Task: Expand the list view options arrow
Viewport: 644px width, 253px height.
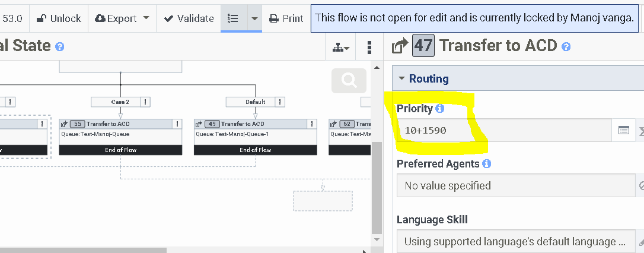Action: pos(254,18)
